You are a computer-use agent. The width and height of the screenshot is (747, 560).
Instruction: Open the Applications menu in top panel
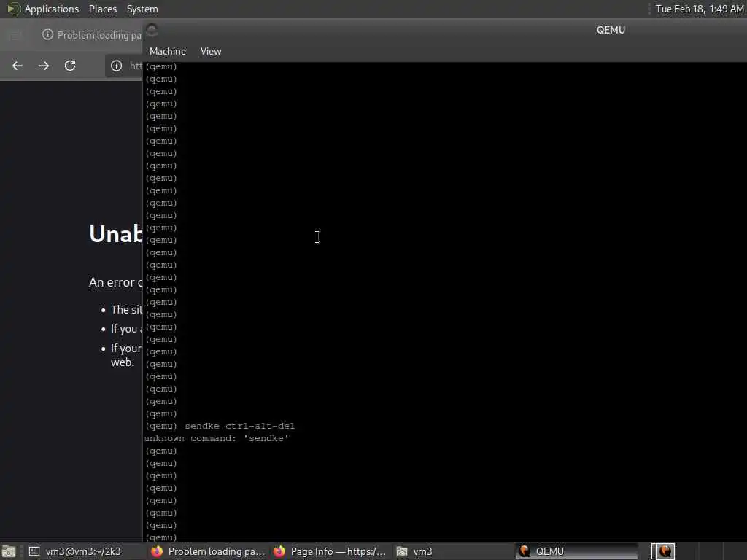(52, 9)
